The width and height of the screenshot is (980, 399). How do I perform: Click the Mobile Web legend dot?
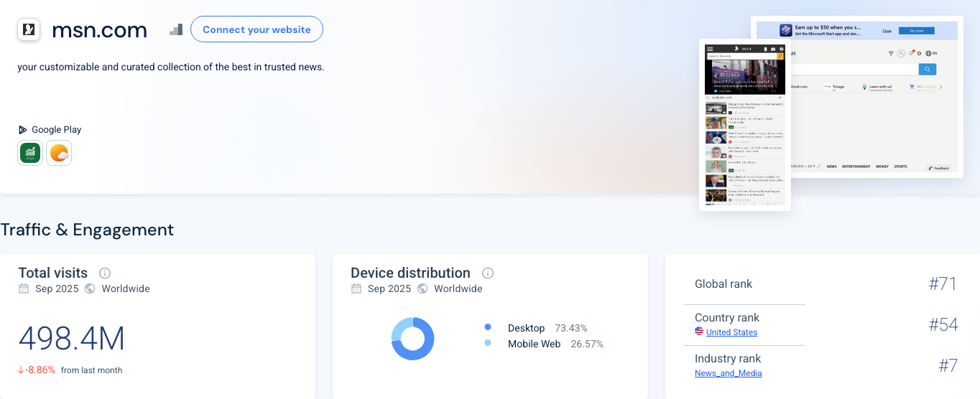[488, 344]
